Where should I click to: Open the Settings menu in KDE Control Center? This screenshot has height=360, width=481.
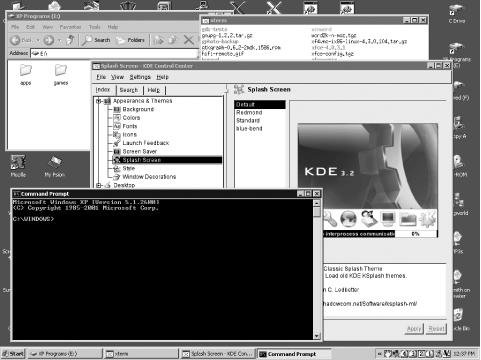coord(140,77)
